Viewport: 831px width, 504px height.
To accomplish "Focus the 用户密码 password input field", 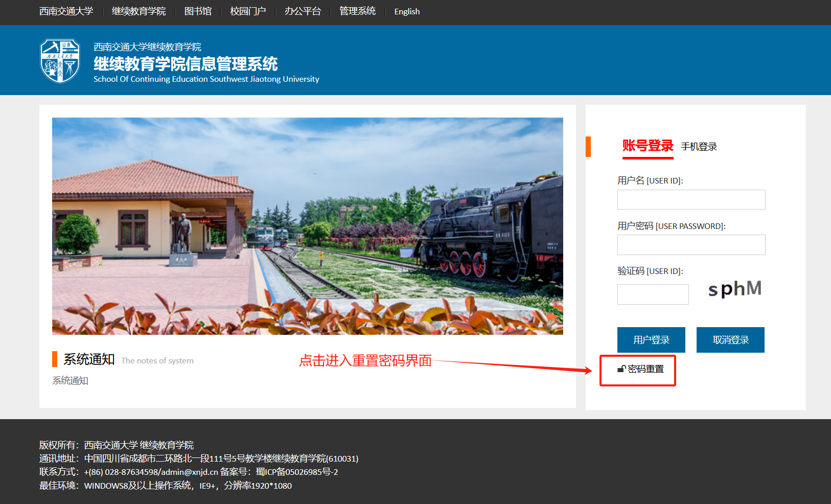I will pos(691,245).
